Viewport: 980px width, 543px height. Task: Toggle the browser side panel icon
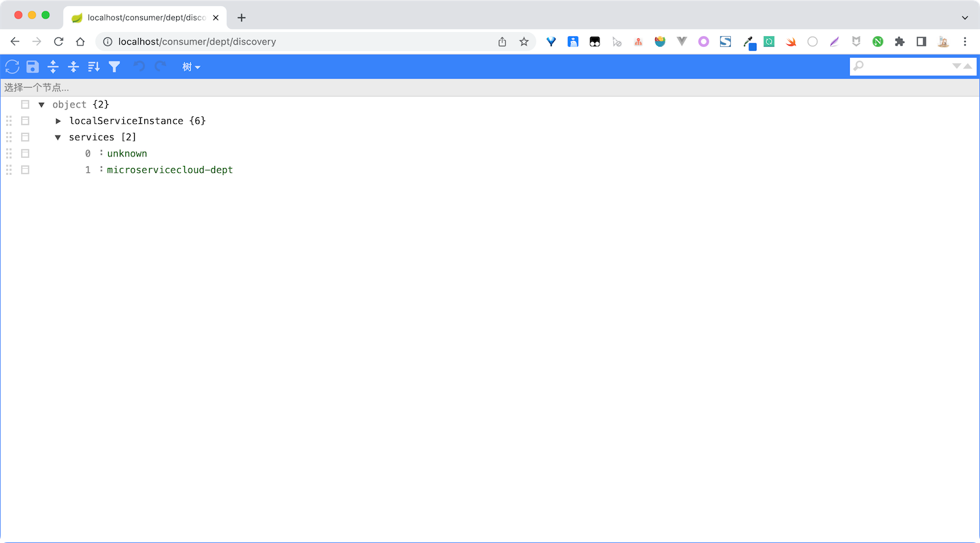coord(921,42)
